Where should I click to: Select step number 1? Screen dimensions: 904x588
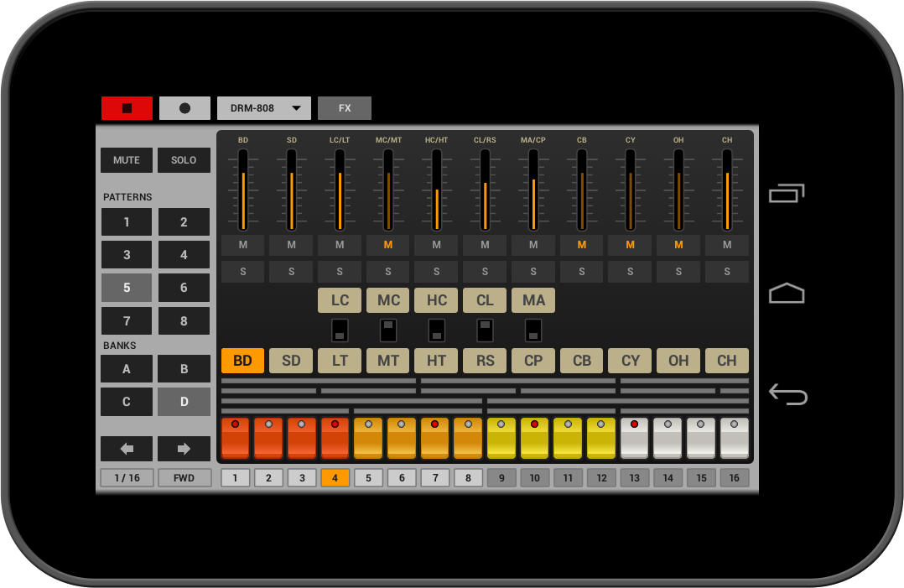click(235, 478)
